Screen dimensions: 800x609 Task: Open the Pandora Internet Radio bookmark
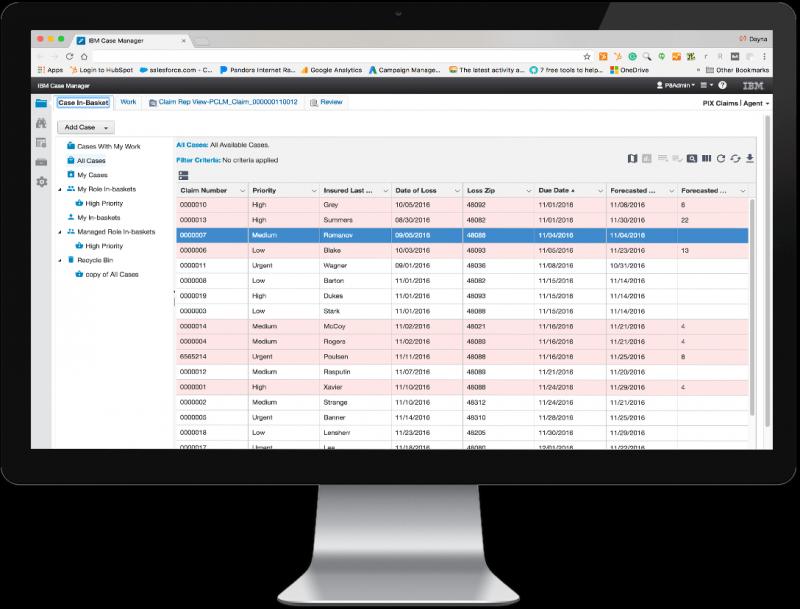(258, 70)
